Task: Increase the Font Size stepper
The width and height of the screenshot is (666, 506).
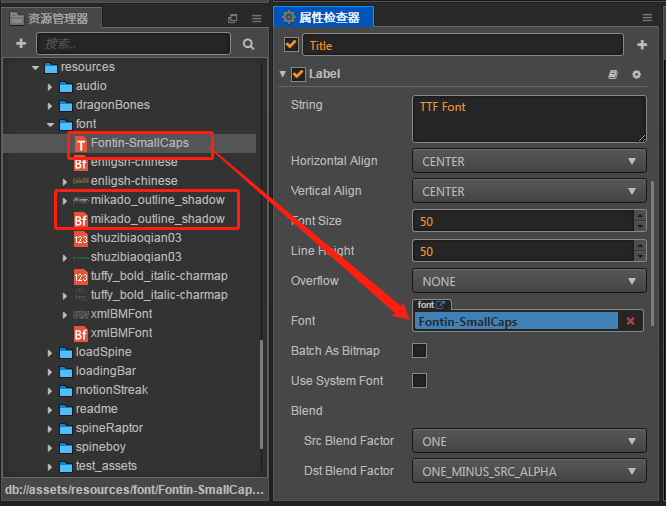Action: 640,215
